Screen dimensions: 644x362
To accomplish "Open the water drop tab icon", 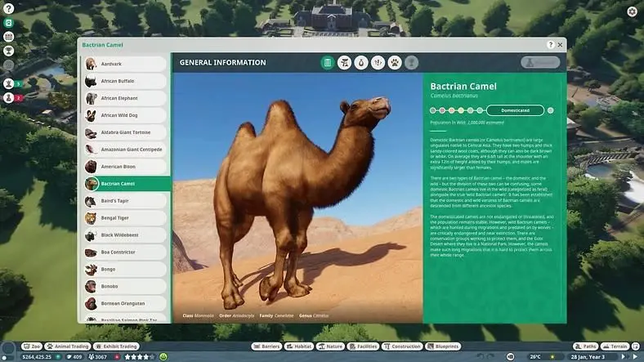I will pos(361,63).
